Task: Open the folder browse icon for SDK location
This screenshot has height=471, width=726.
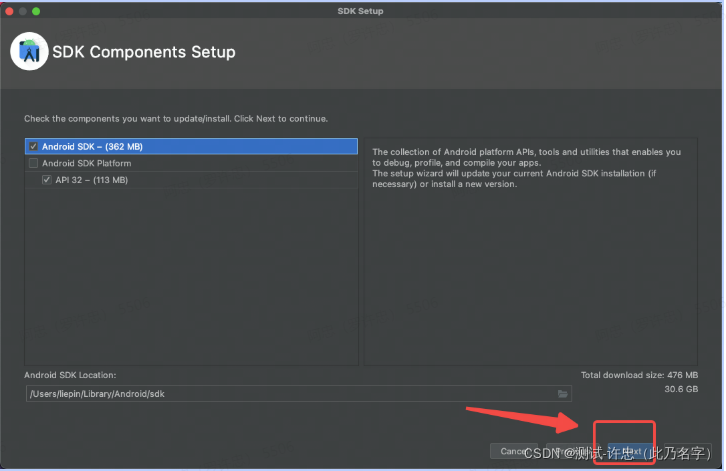Action: (x=562, y=394)
